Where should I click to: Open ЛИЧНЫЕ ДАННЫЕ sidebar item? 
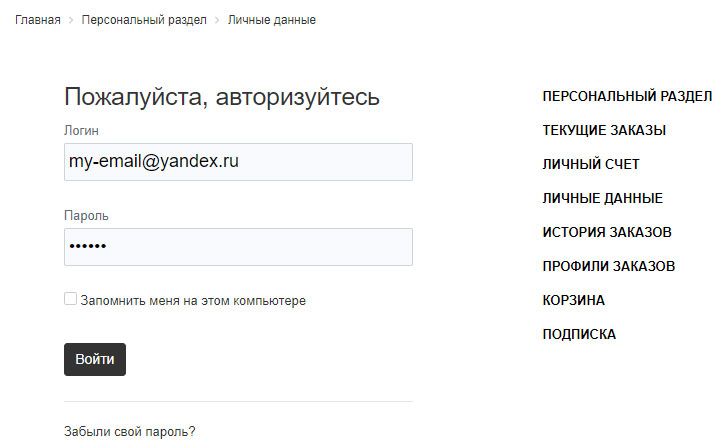[603, 198]
